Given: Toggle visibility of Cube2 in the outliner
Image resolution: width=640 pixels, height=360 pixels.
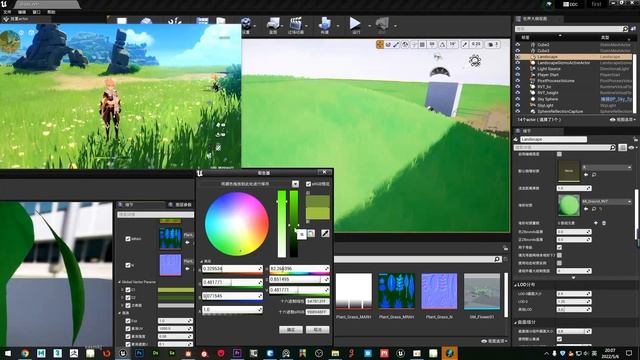Looking at the screenshot, I should [518, 44].
